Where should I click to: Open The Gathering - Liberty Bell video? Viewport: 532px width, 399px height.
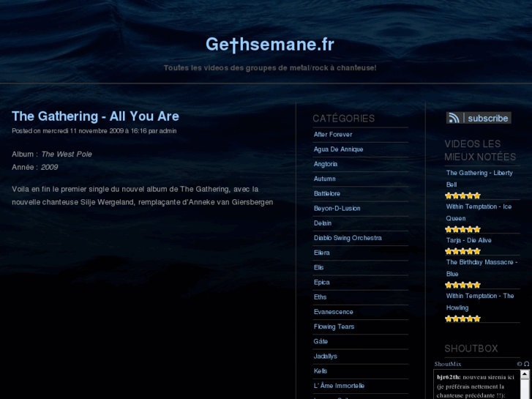[479, 179]
